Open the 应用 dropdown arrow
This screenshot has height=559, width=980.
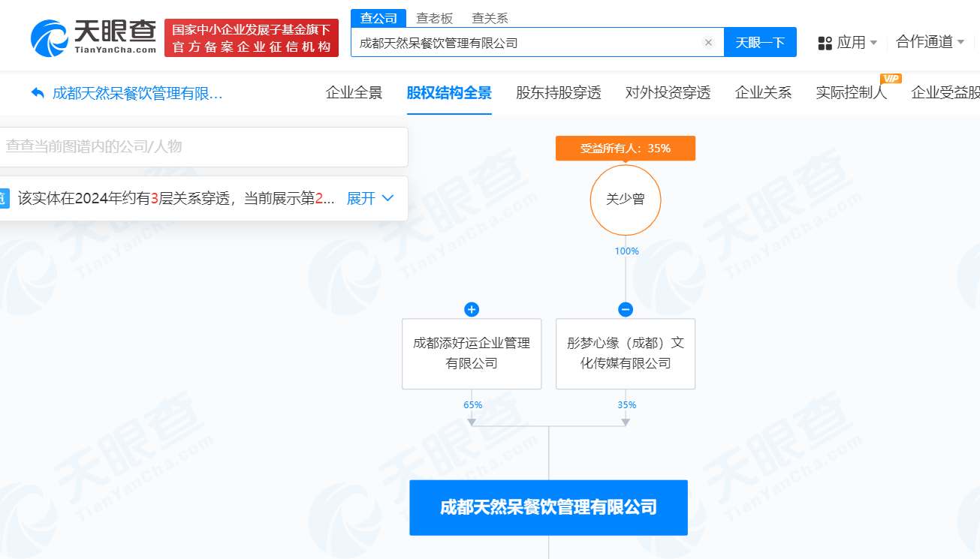click(873, 43)
